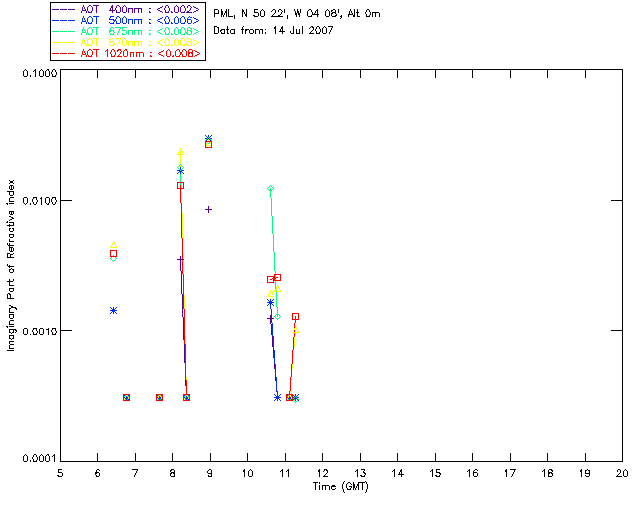Click the x-axis tick label 14

pos(398,473)
